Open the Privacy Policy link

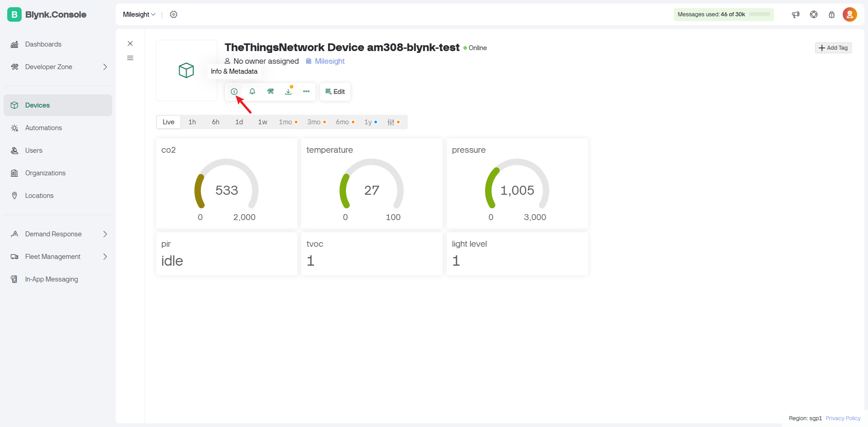point(843,418)
